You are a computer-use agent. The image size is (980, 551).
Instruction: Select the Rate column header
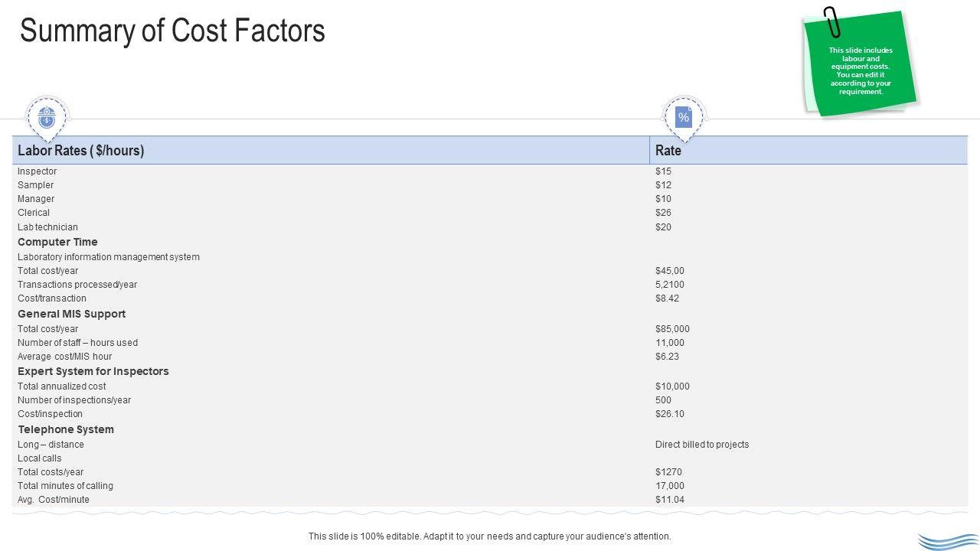[668, 151]
